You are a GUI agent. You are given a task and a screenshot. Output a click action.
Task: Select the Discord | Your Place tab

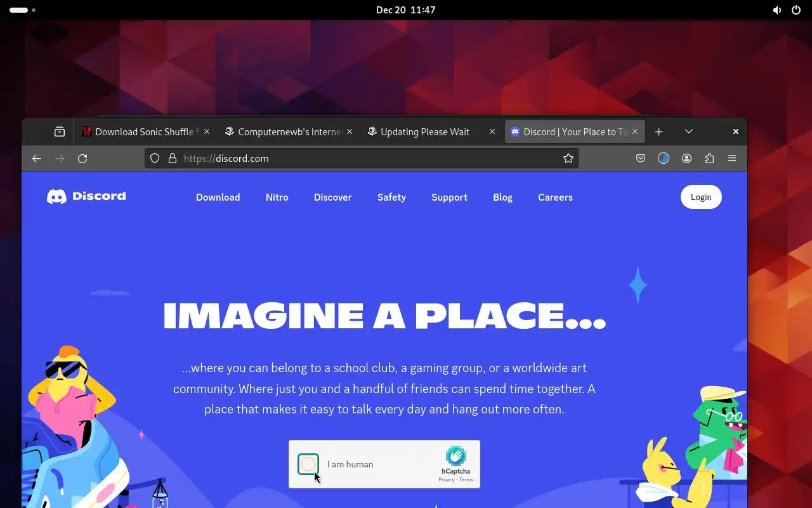pos(574,131)
